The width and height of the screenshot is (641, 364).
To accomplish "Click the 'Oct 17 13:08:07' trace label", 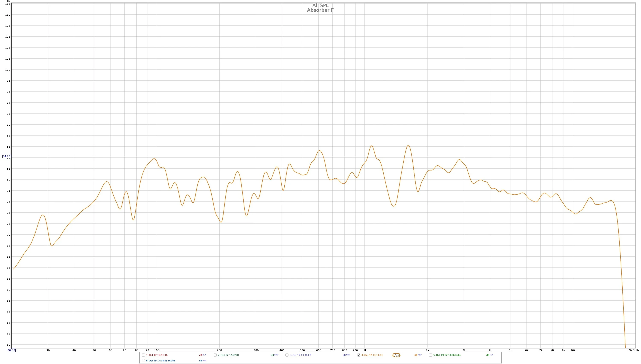I will 300,355.
